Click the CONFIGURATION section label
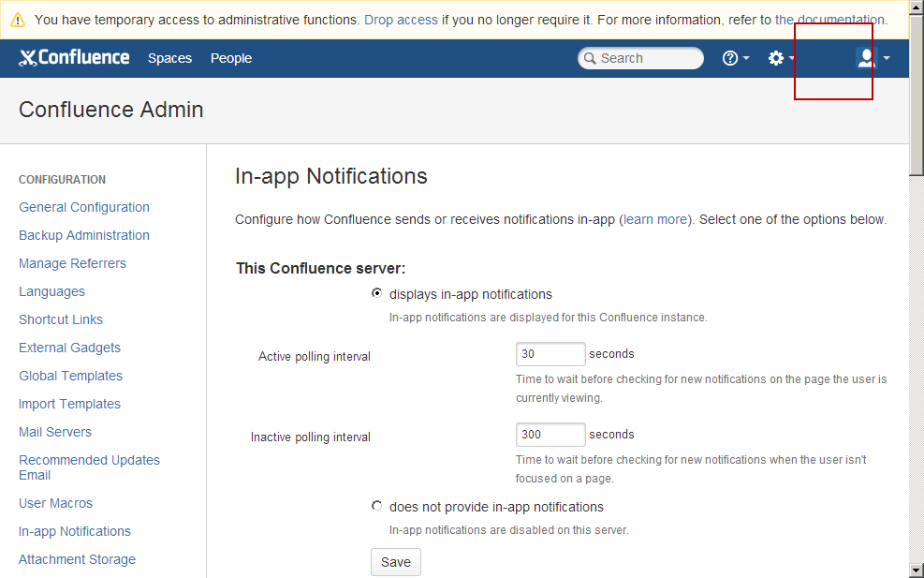Screen dimensions: 924x578 tap(63, 179)
